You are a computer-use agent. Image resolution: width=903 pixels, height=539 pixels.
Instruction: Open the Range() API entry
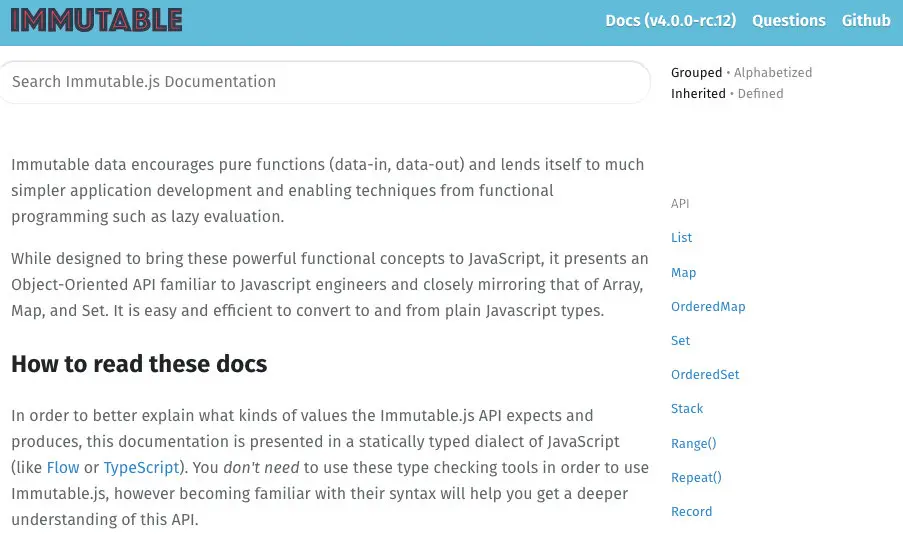[693, 443]
